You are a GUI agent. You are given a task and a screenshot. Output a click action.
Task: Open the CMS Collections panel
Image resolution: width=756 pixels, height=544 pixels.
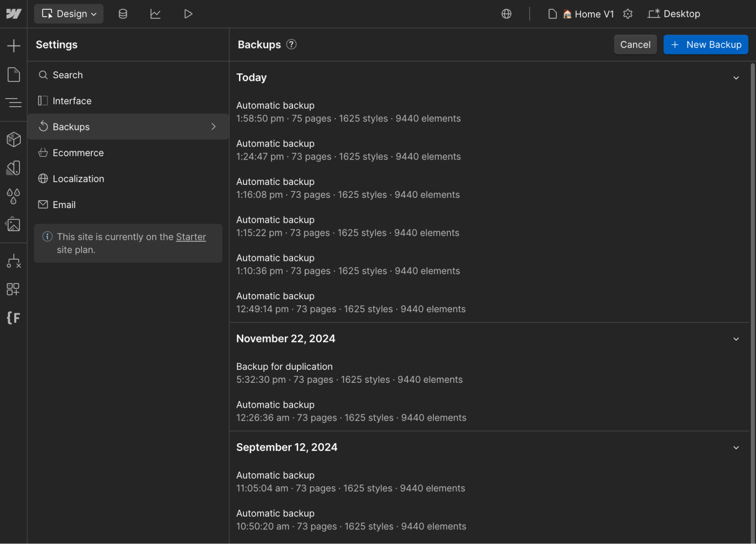click(122, 13)
